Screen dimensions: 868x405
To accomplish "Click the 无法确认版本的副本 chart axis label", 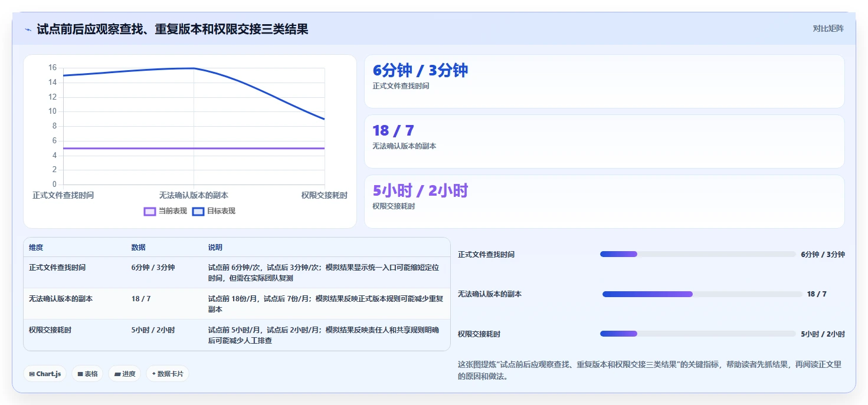I will pos(194,195).
